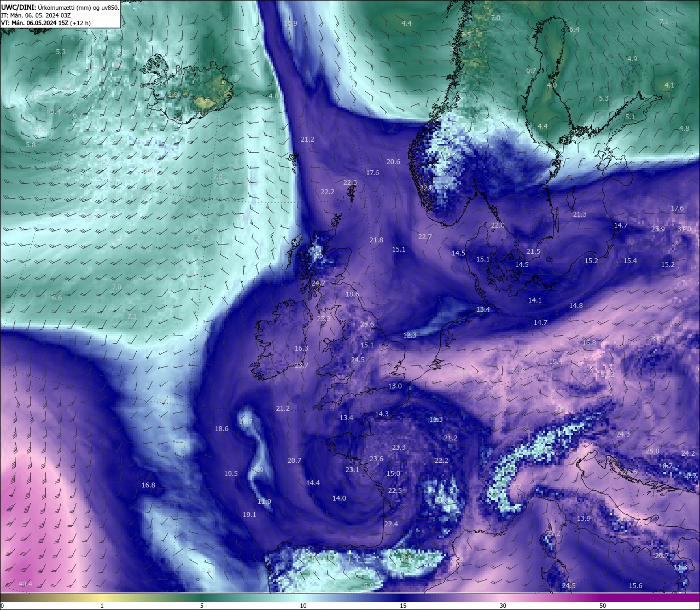This screenshot has width=700, height=610.
Task: Click the colorbar tick label "1"
Action: [102, 606]
